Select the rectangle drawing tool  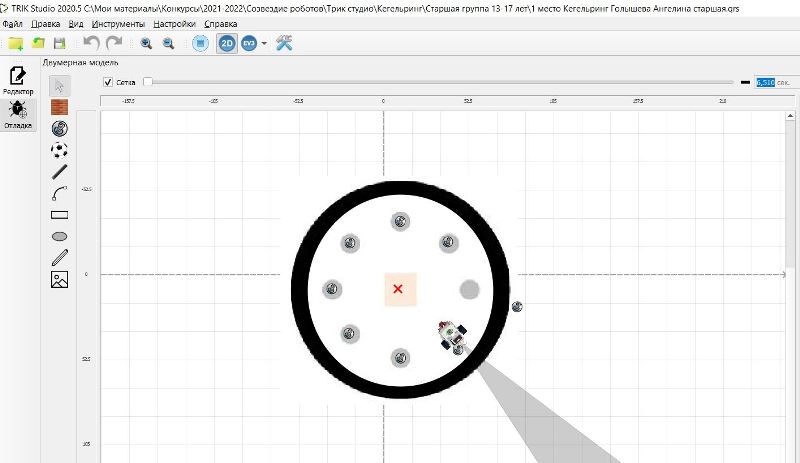[x=59, y=214]
